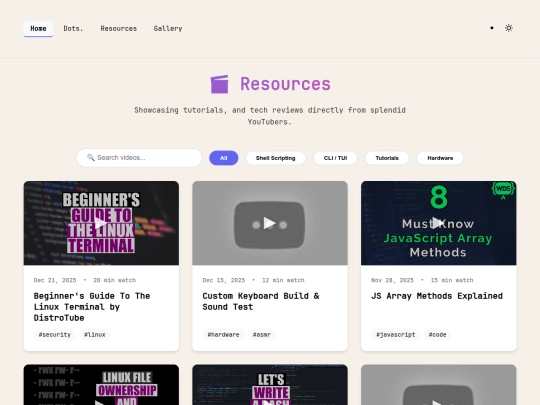Click the Resources page heading
Screen dimensions: 540x405
pos(285,84)
